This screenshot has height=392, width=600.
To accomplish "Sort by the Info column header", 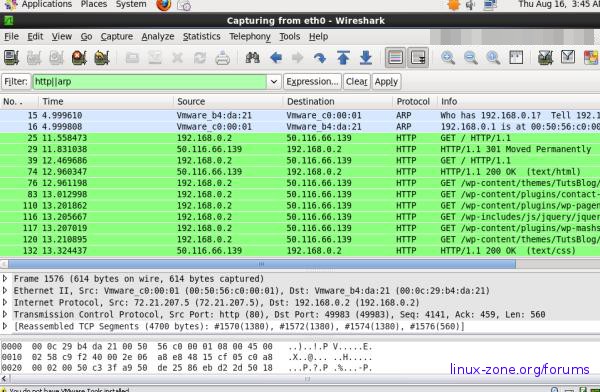I will tap(518, 101).
